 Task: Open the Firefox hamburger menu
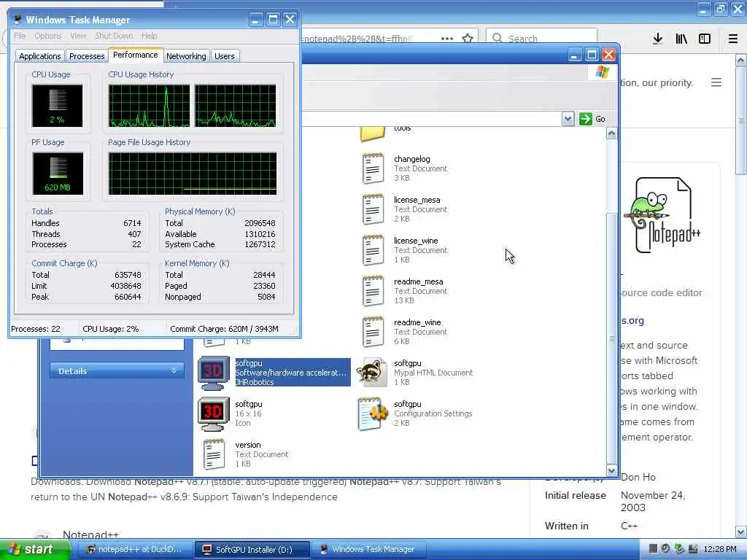click(x=733, y=39)
